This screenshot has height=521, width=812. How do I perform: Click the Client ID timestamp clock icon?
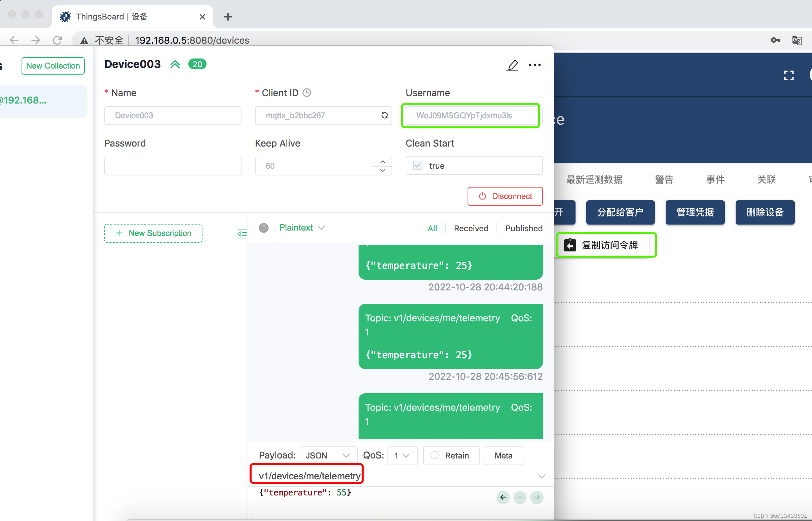pyautogui.click(x=307, y=93)
